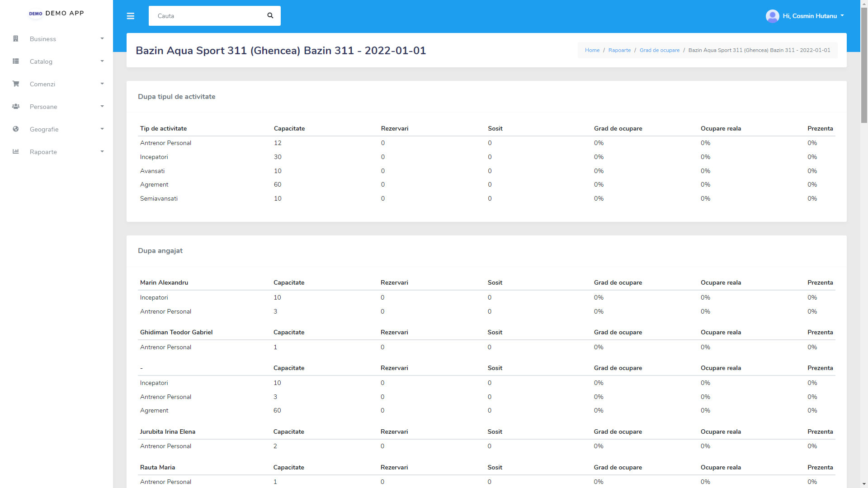Open the Persoane sidebar menu
This screenshot has height=488, width=868.
point(57,107)
